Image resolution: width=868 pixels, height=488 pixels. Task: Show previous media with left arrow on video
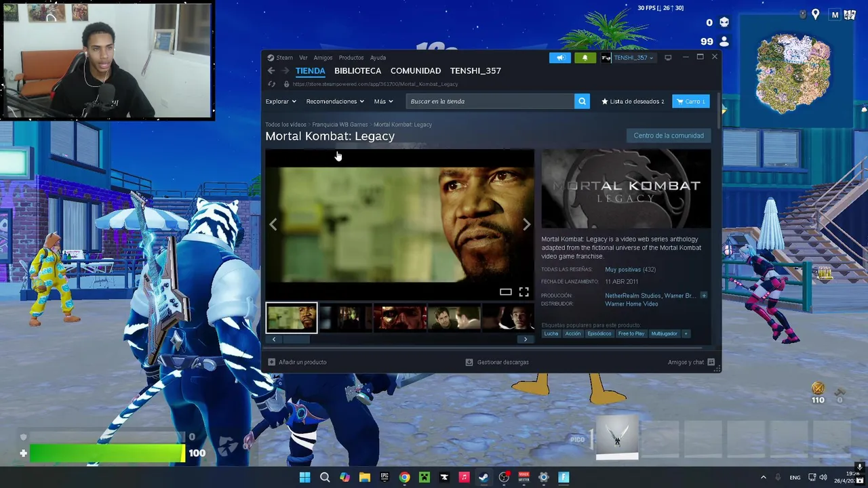pos(273,224)
